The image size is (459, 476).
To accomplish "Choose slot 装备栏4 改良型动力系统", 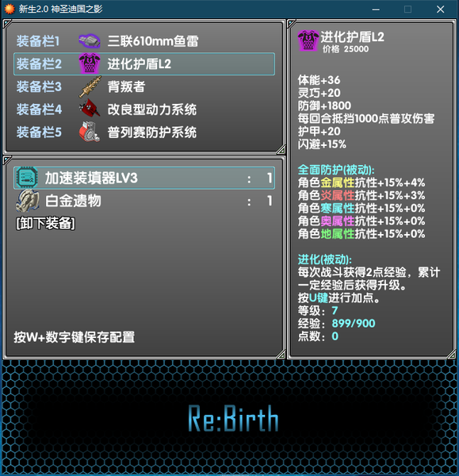I will pos(144,109).
